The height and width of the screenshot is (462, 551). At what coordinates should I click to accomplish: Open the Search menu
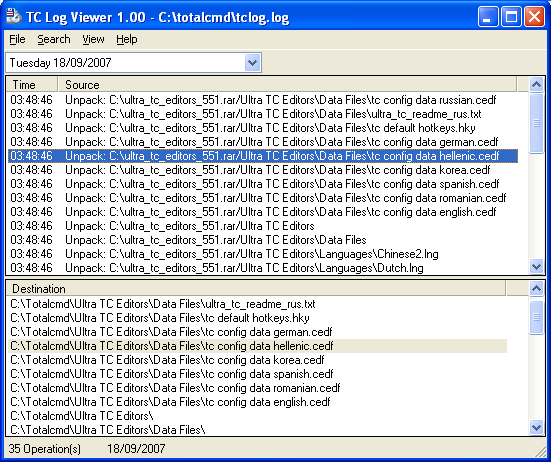(54, 39)
